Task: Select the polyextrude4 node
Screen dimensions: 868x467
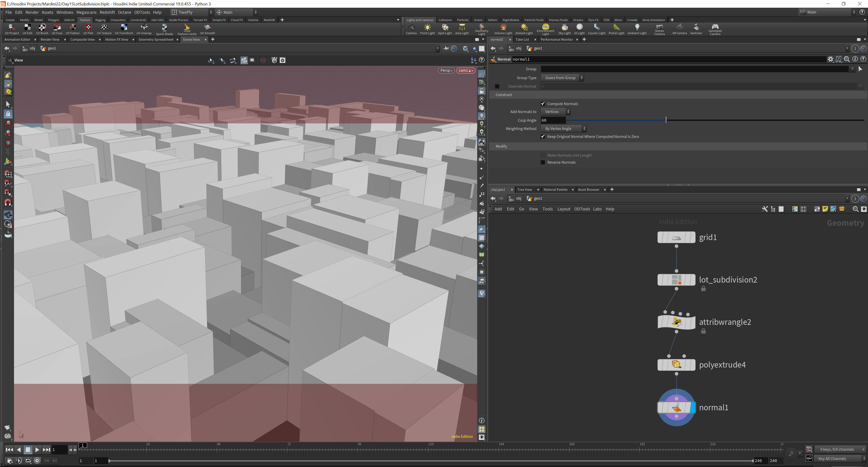Action: (x=676, y=365)
